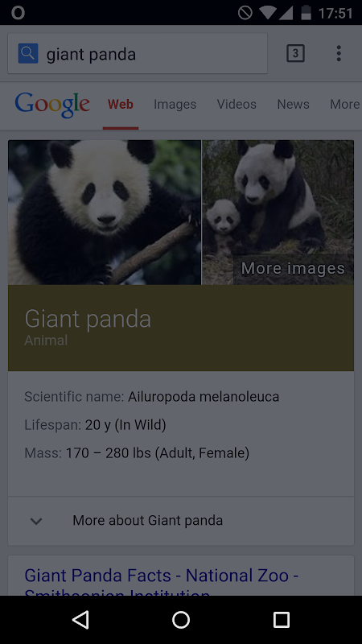Image resolution: width=362 pixels, height=644 pixels.
Task: Open recent apps square button
Action: point(282,619)
